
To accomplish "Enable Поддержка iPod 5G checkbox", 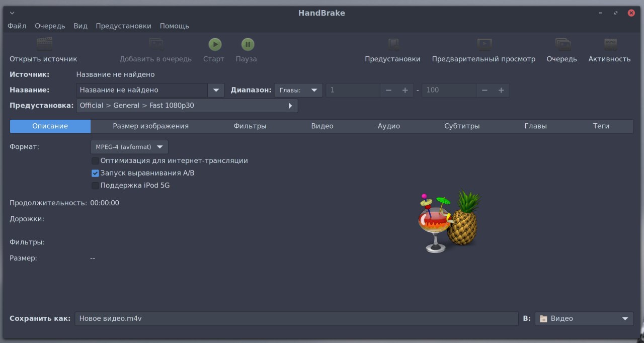I will (x=95, y=186).
